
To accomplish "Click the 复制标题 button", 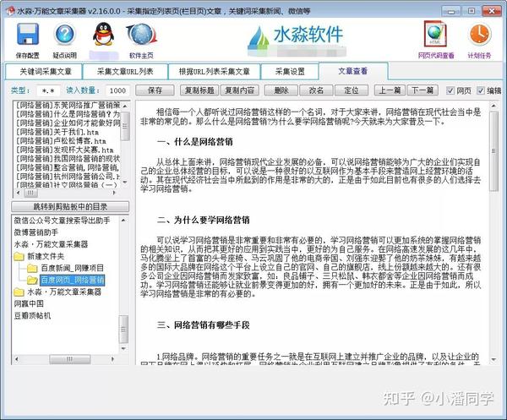I will point(199,90).
